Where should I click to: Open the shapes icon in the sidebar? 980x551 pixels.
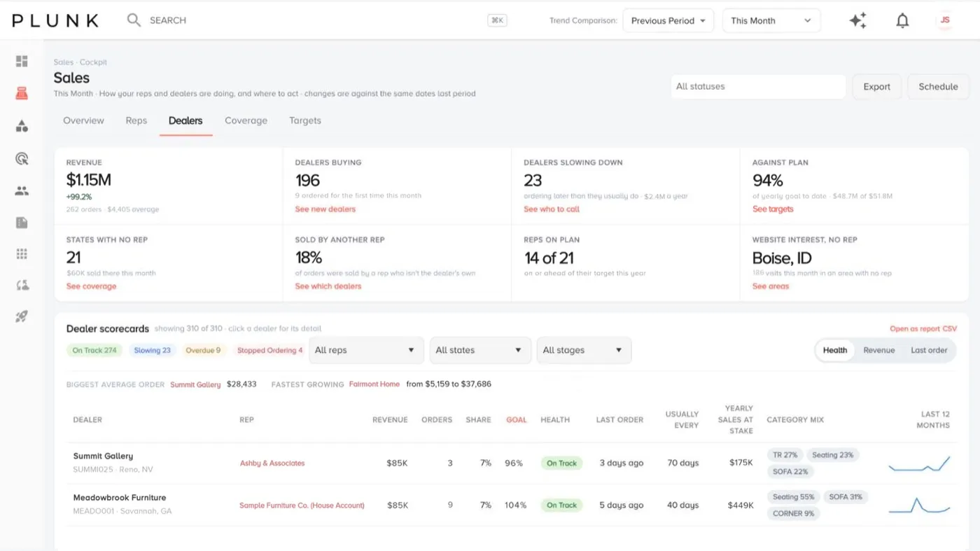[x=22, y=126]
